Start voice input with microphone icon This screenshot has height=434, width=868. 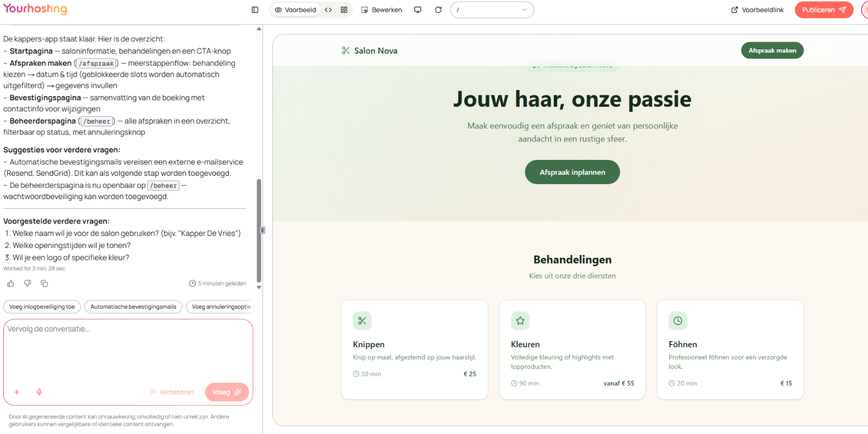tap(39, 392)
